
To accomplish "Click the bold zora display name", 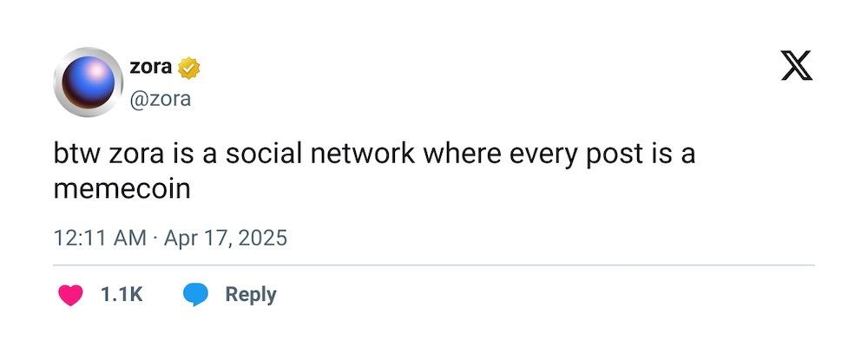I will tap(150, 68).
